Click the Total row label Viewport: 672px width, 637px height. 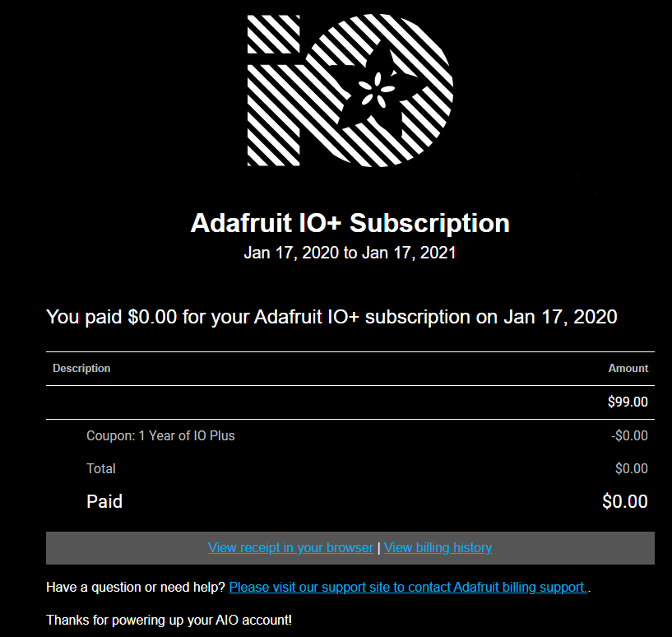(101, 468)
